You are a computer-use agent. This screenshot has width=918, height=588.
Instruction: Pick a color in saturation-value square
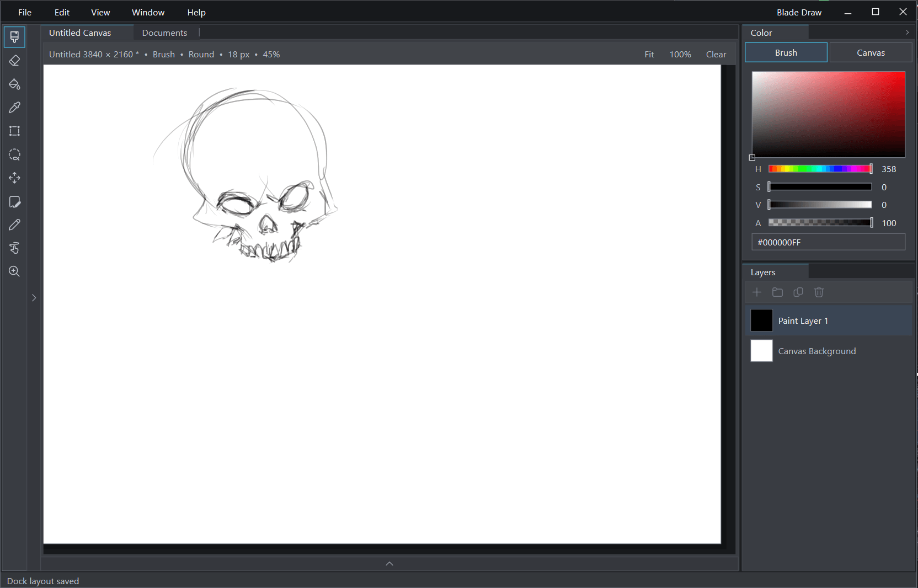tap(828, 114)
